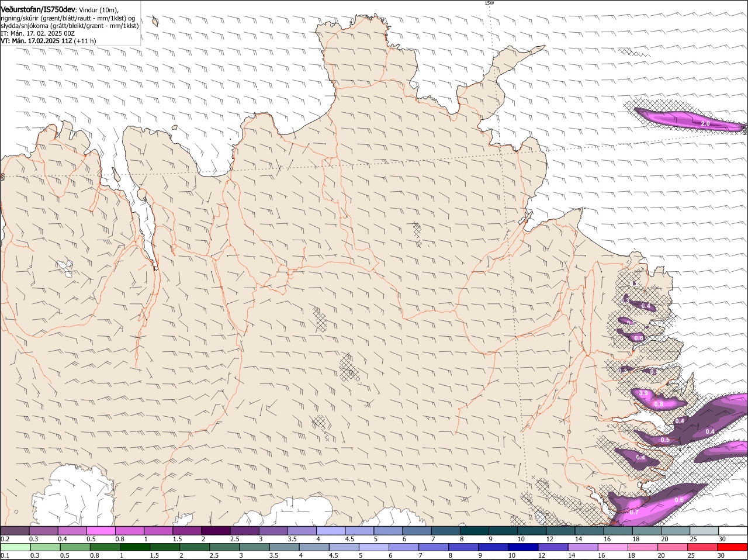Select the whitish 30 snow swatch

(733, 530)
